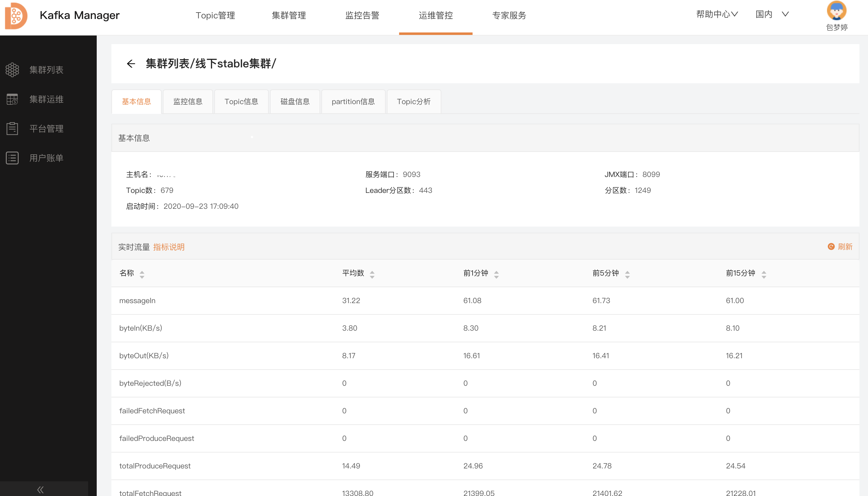Open the Topic分析 tab

pos(414,101)
